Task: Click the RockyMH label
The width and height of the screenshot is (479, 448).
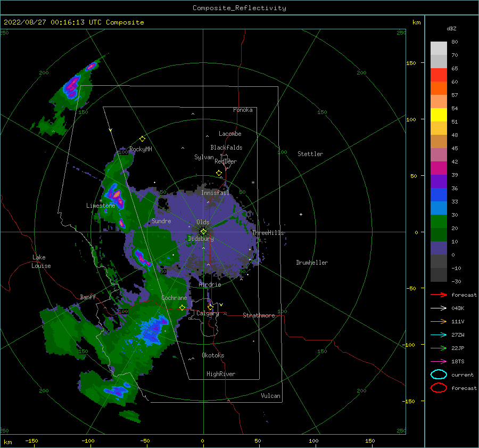Action: pos(141,149)
